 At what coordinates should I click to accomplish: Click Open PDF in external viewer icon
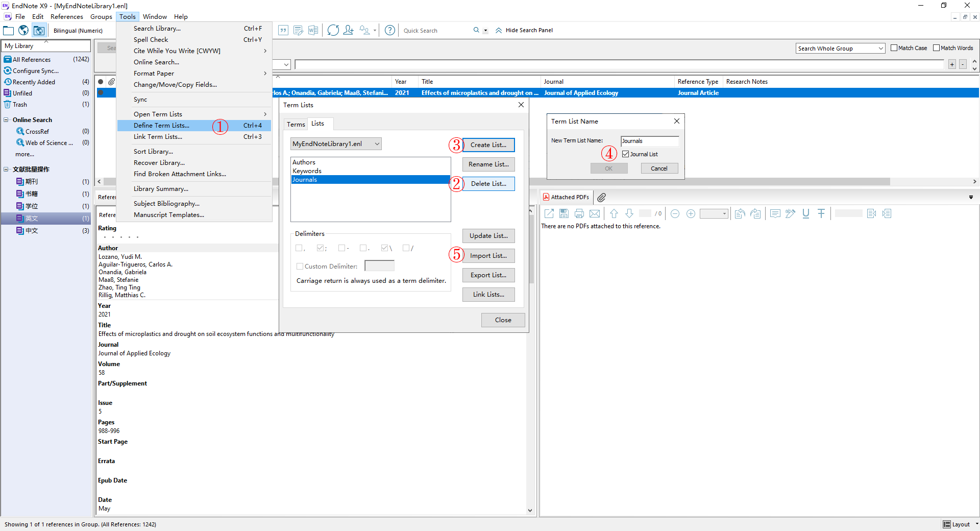(x=549, y=214)
